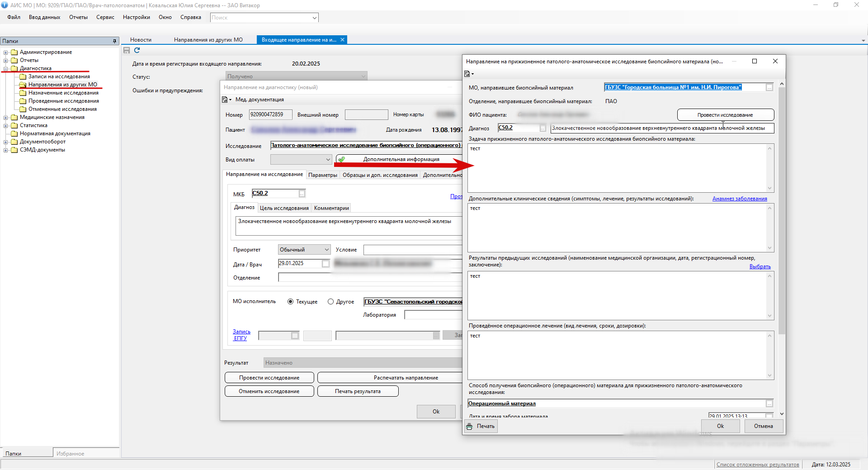Screen dimensions: 868x470
Task: Click Печать результата button
Action: click(358, 391)
